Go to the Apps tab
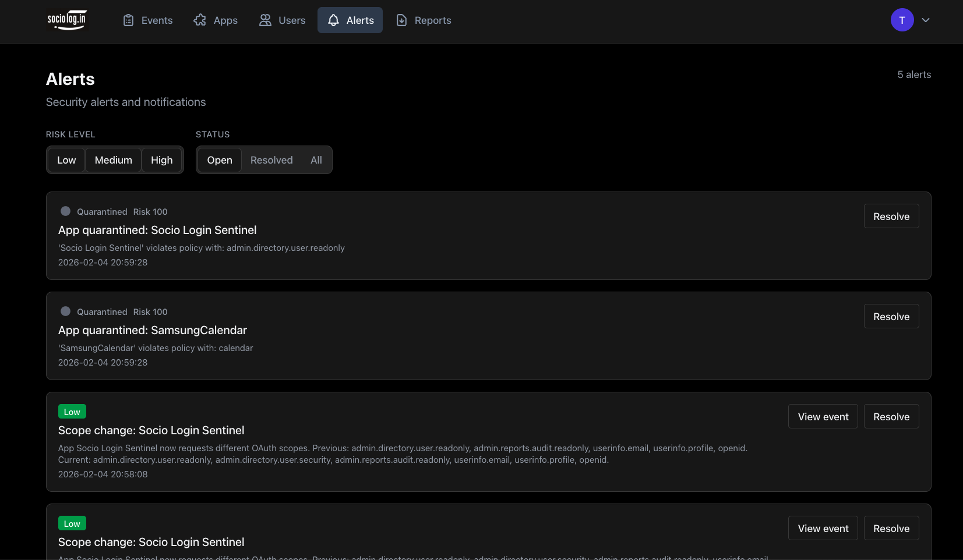The width and height of the screenshot is (963, 560). coord(216,20)
